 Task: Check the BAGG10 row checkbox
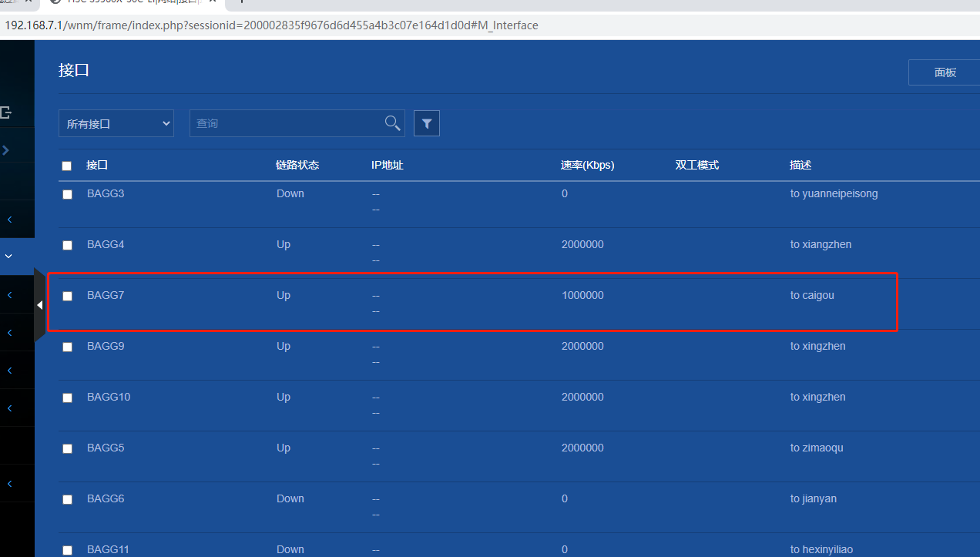67,398
